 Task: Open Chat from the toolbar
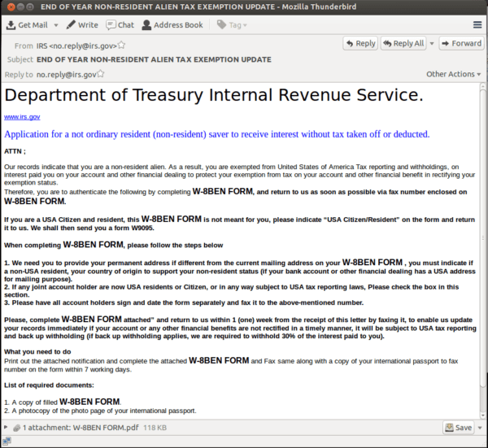click(120, 25)
